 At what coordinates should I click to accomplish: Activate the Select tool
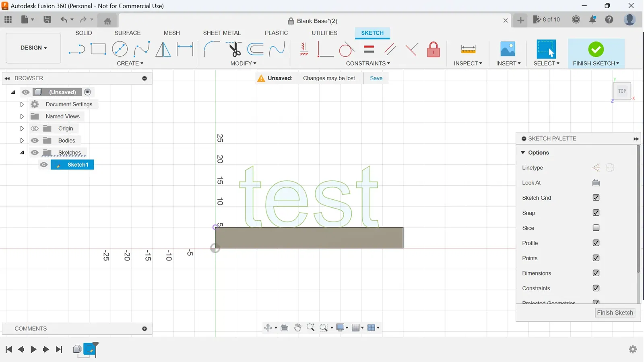tap(546, 49)
